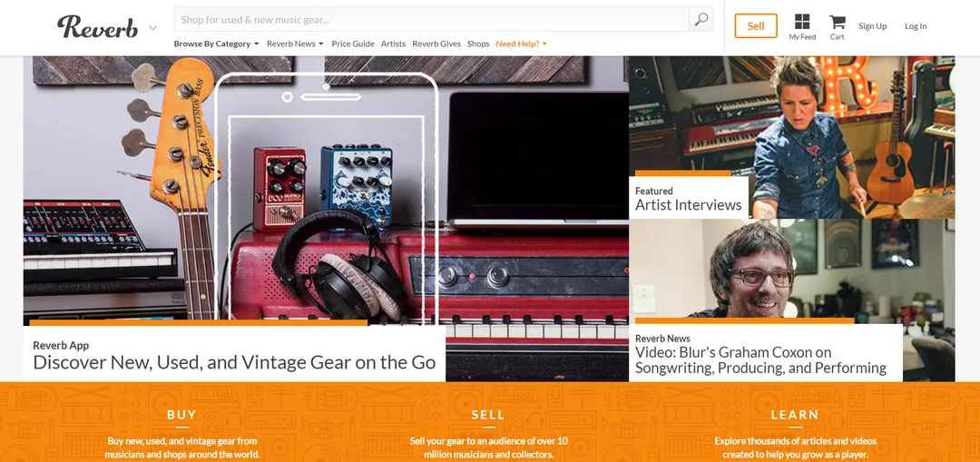The height and width of the screenshot is (462, 980).
Task: Click the 'Reverb App' label text
Action: (x=61, y=345)
